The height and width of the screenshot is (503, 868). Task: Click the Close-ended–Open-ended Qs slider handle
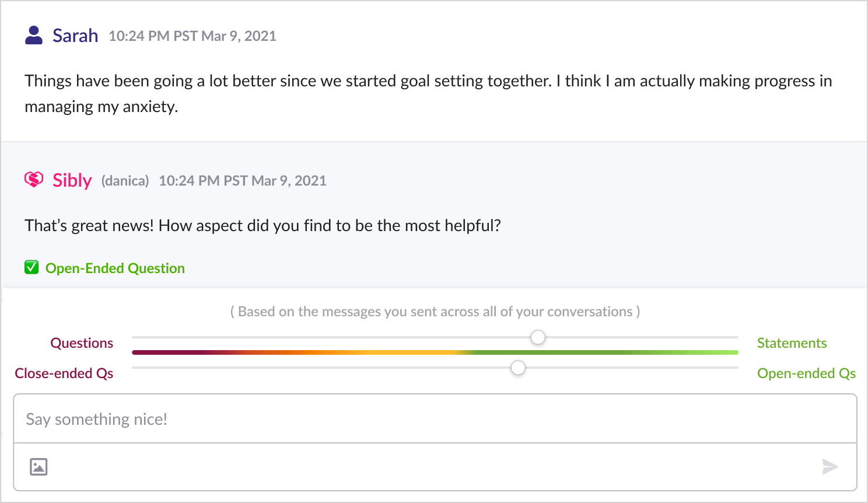pyautogui.click(x=518, y=368)
